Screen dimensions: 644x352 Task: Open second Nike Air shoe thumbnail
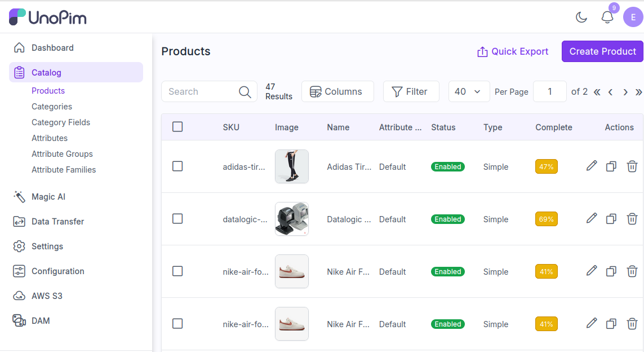pos(292,324)
